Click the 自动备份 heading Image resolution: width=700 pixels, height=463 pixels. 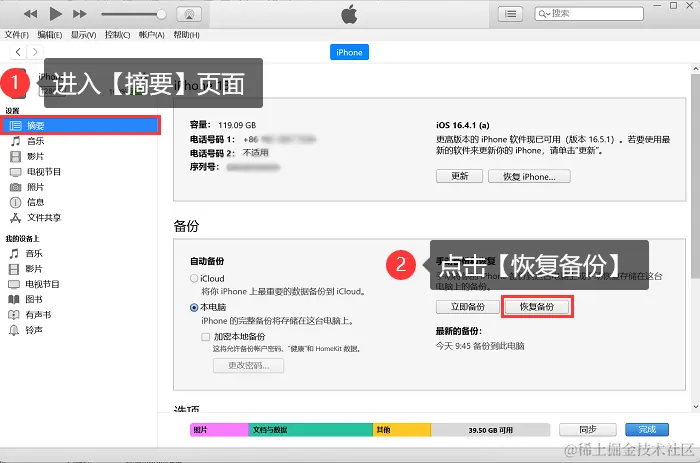coord(207,261)
